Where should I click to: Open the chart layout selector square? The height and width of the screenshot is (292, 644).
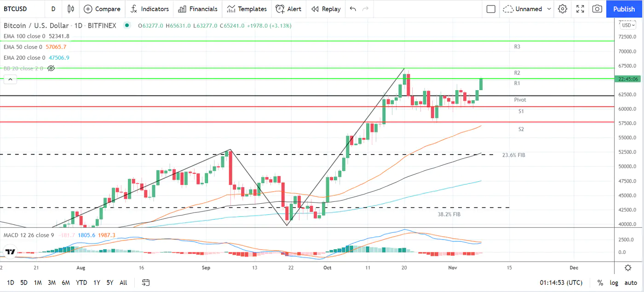491,9
